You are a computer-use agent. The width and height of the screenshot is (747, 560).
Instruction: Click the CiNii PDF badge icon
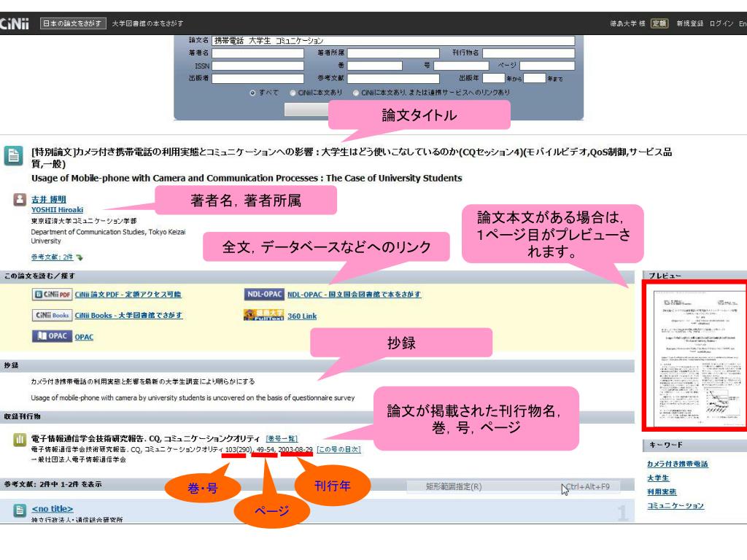(x=52, y=295)
